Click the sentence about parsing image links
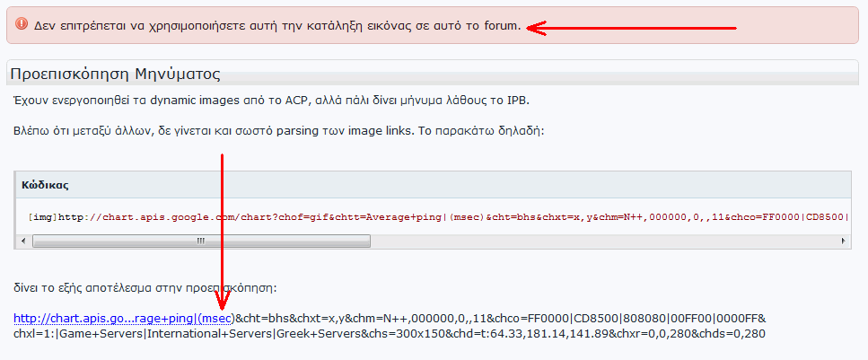The image size is (868, 360). pos(279,131)
